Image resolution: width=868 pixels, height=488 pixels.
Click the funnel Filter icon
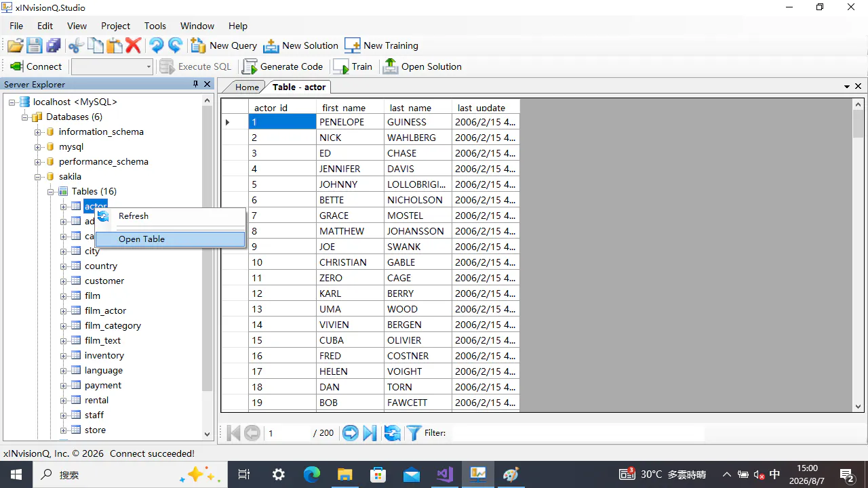[413, 432]
